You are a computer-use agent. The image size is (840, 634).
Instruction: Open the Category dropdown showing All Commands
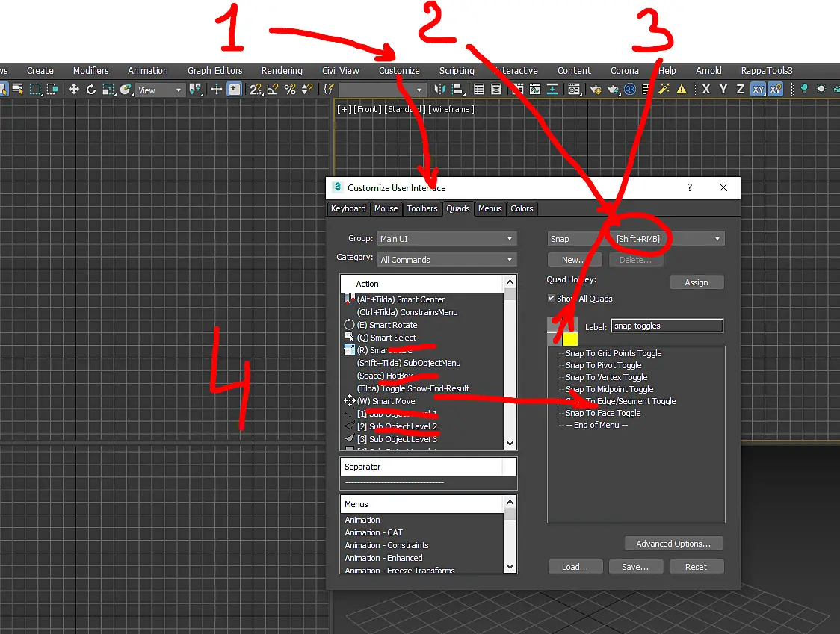click(x=447, y=260)
